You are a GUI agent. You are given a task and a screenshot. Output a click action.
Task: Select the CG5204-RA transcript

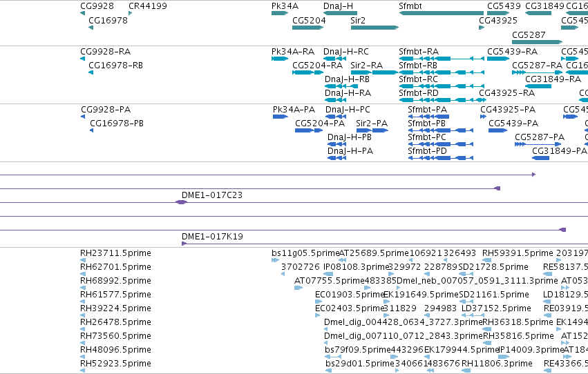307,72
